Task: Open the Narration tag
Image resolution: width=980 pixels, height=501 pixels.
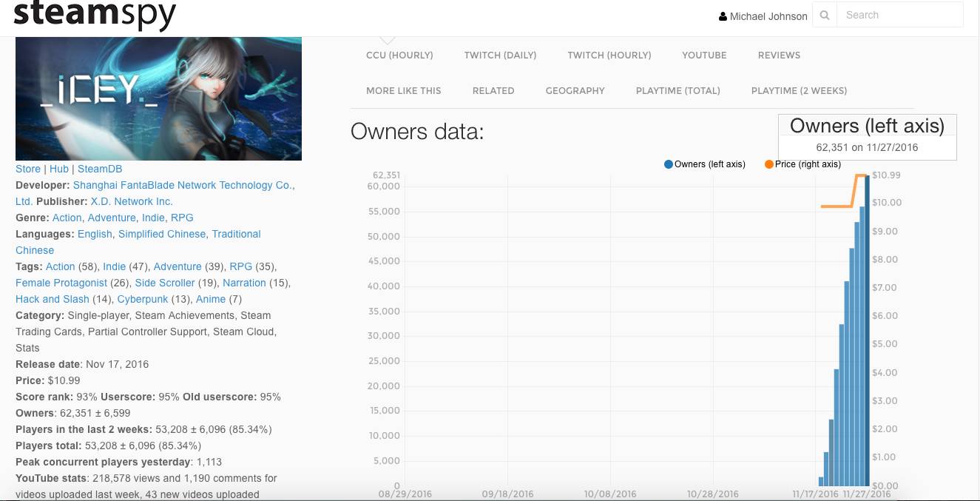Action: tap(244, 283)
